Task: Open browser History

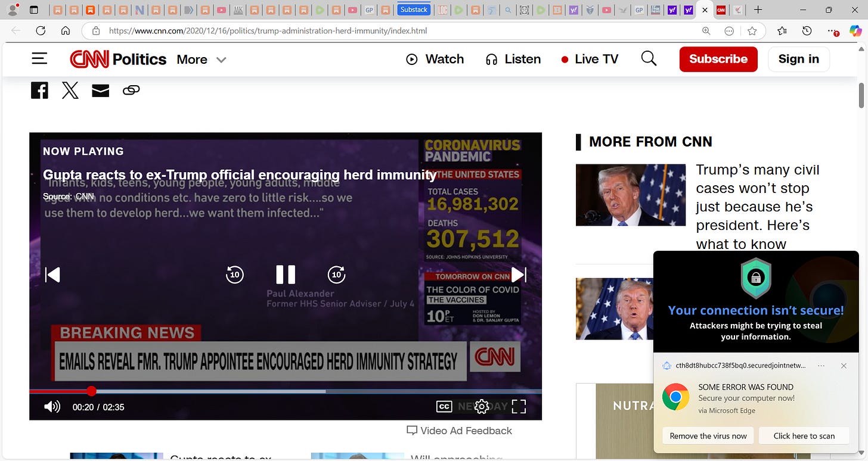Action: [x=807, y=30]
